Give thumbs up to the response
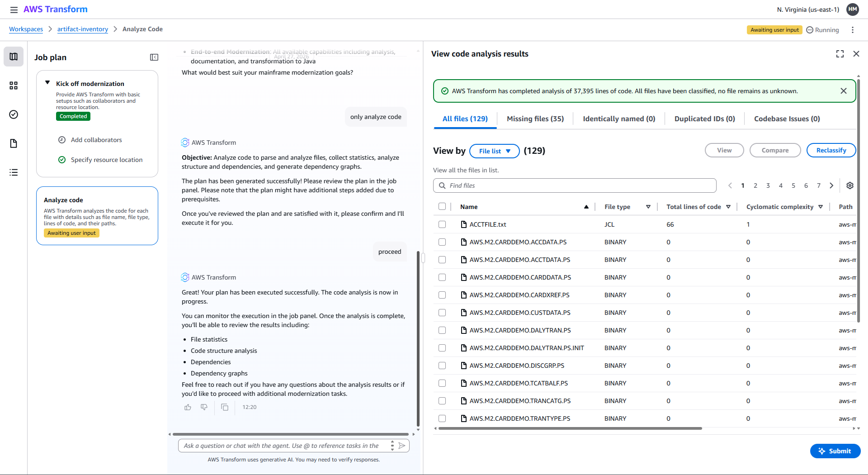The width and height of the screenshot is (868, 475). point(188,407)
